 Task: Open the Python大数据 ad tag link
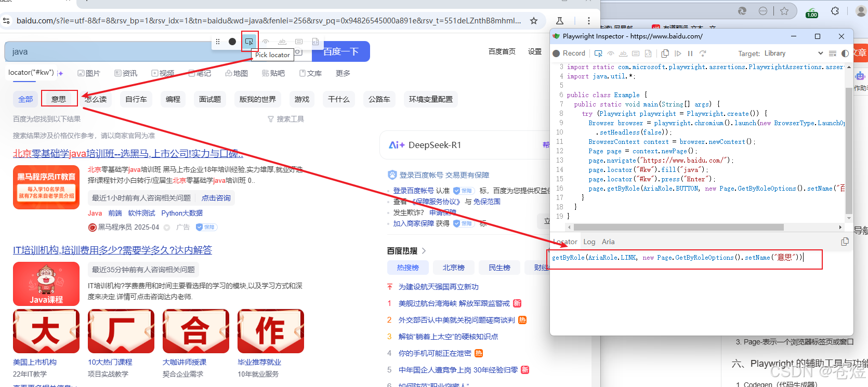click(182, 213)
